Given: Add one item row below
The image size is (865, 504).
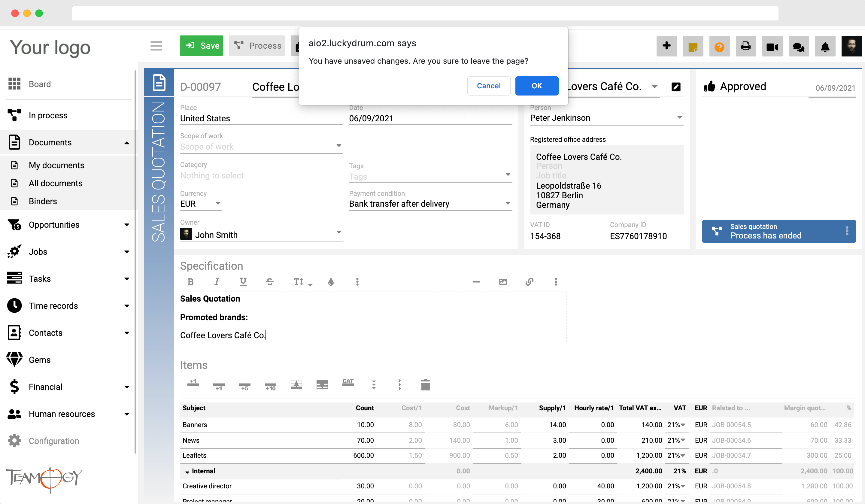Looking at the screenshot, I should pos(219,386).
